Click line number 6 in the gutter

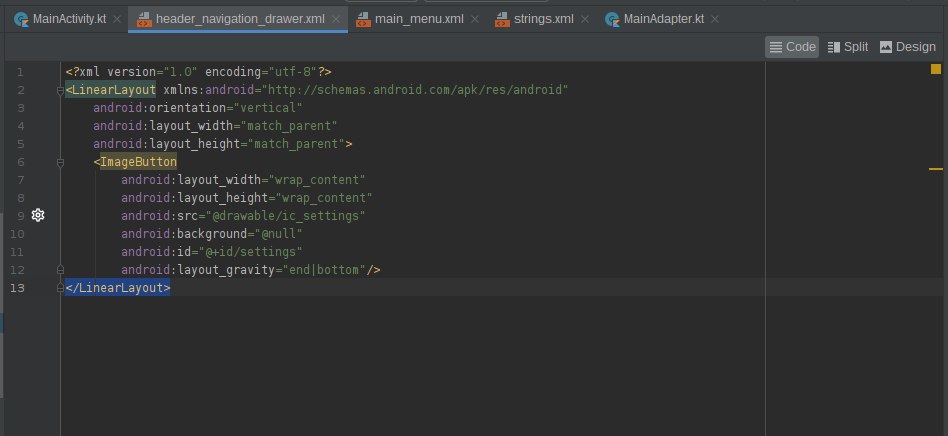coord(21,162)
